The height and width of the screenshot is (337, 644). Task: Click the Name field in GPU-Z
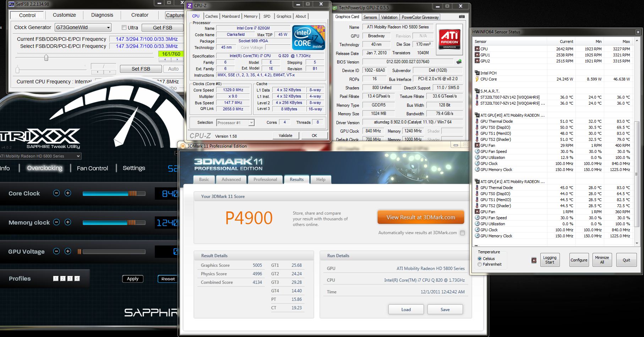click(398, 27)
